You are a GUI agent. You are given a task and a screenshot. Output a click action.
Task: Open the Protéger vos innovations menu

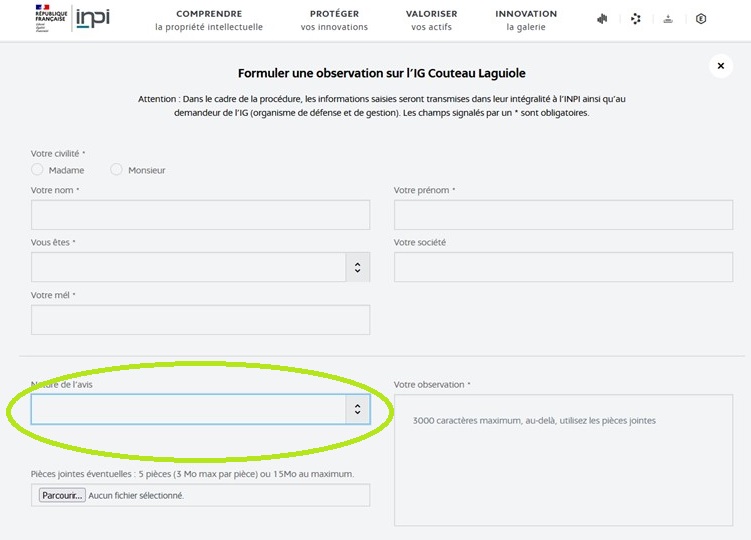[334, 20]
